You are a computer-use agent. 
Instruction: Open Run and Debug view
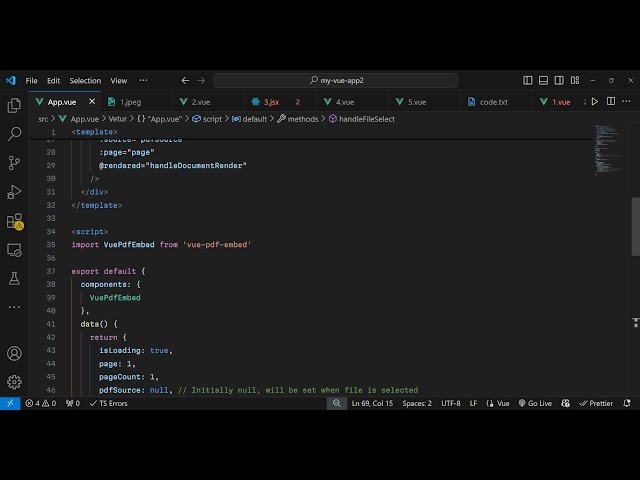[14, 191]
